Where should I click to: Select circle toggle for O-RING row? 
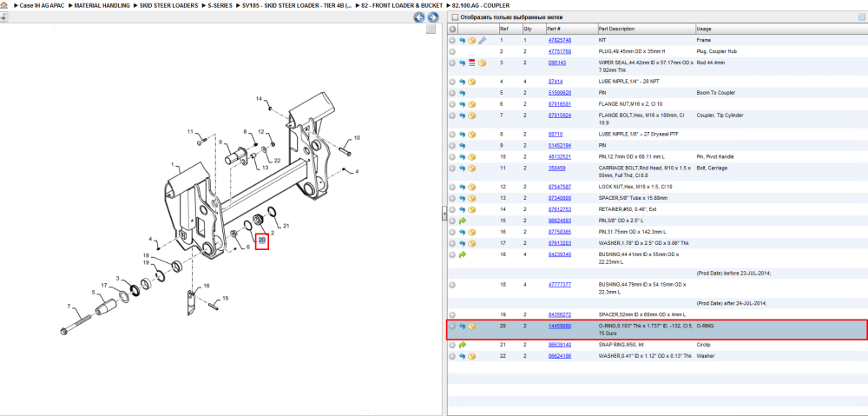452,327
